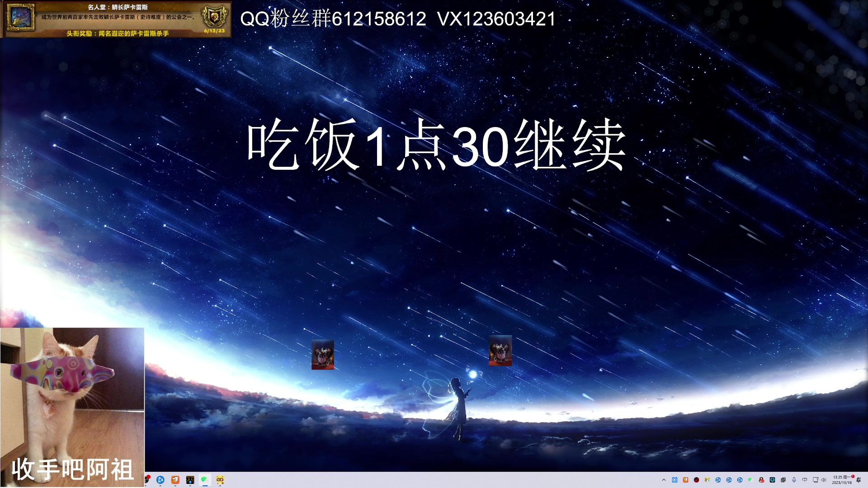Open the 13:25 date and time clock

pos(842,480)
